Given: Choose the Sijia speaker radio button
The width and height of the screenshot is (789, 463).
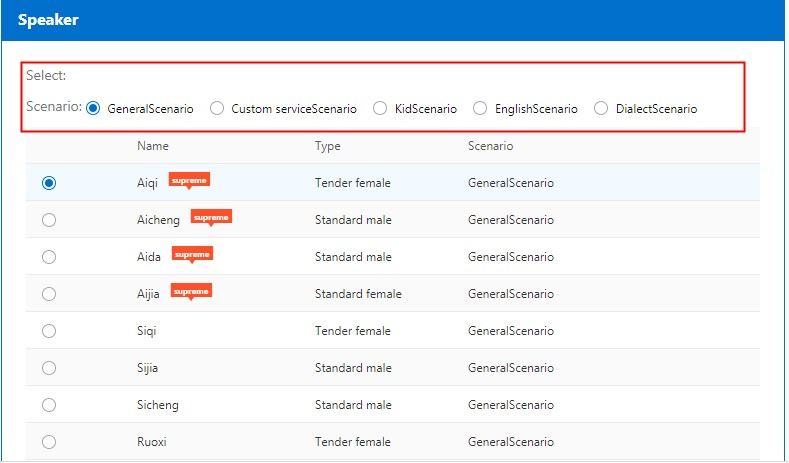Looking at the screenshot, I should point(49,368).
